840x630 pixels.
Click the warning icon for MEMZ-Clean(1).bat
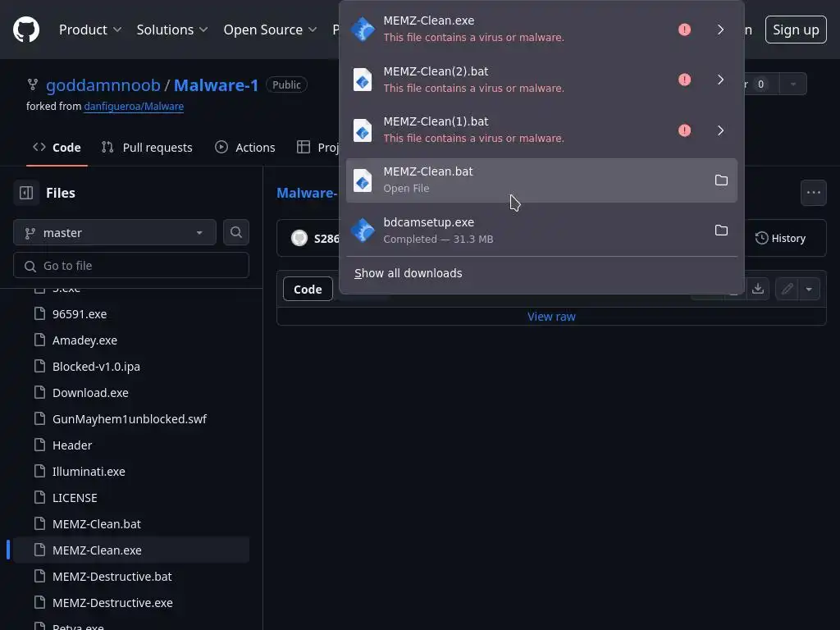pyautogui.click(x=684, y=130)
